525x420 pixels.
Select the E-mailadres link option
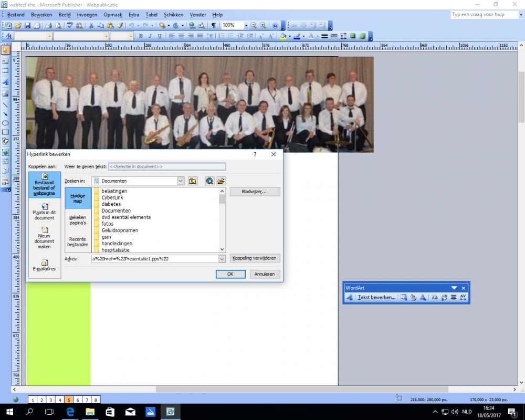tap(45, 265)
